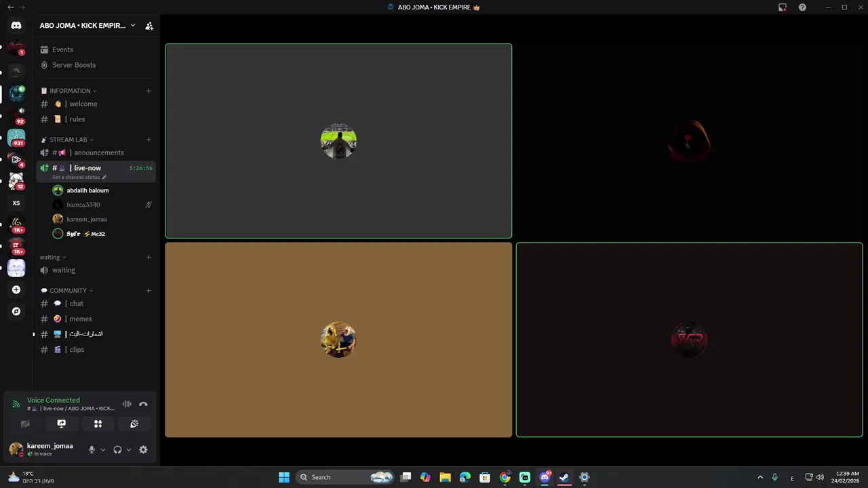Image resolution: width=868 pixels, height=488 pixels.
Task: Collapse the waiting category
Action: pyautogui.click(x=53, y=257)
